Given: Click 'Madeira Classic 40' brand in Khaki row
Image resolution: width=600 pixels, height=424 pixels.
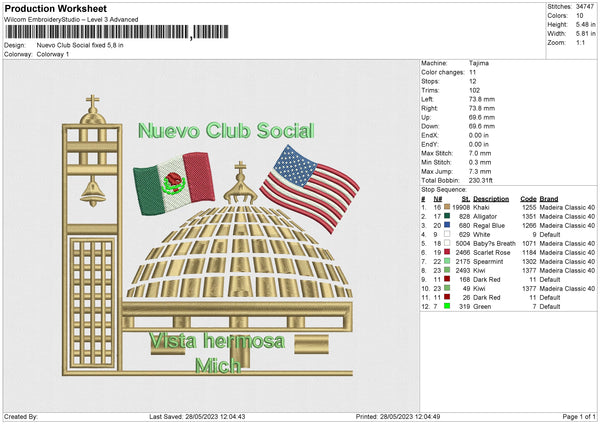Looking at the screenshot, I should tap(567, 207).
